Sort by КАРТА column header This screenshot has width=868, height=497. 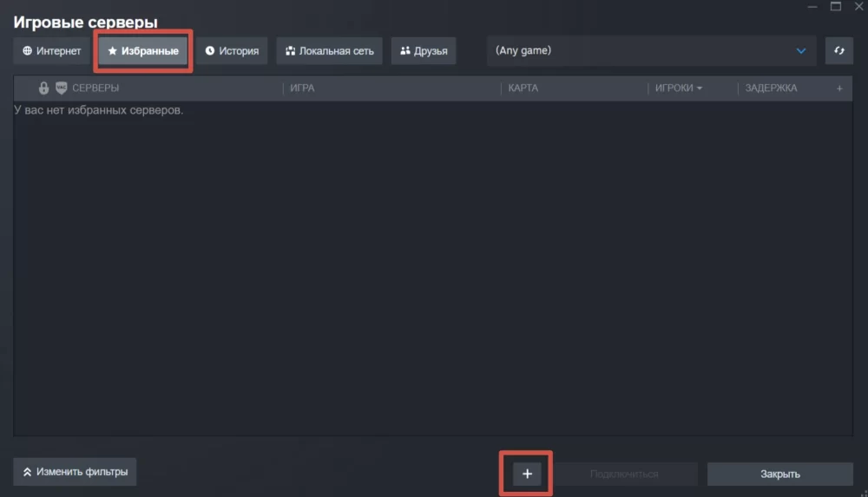coord(523,88)
